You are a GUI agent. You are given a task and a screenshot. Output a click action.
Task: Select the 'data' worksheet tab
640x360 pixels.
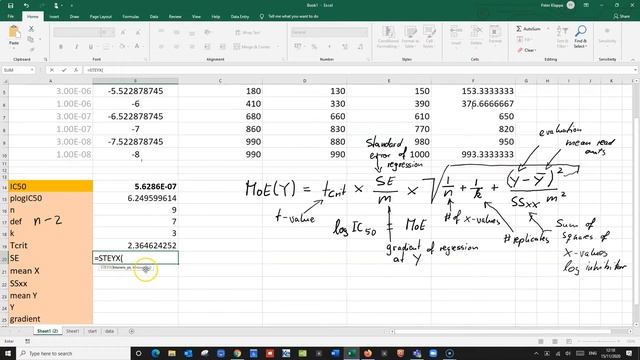pyautogui.click(x=109, y=331)
